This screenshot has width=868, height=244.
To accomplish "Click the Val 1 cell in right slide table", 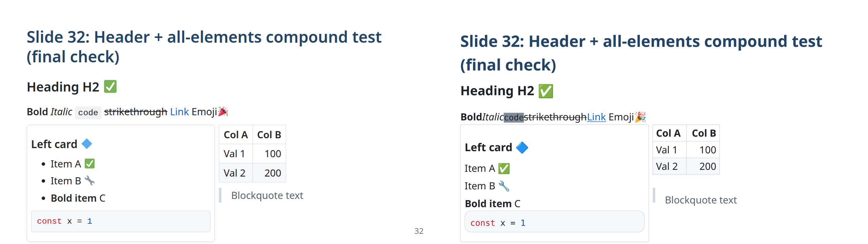I will (666, 150).
